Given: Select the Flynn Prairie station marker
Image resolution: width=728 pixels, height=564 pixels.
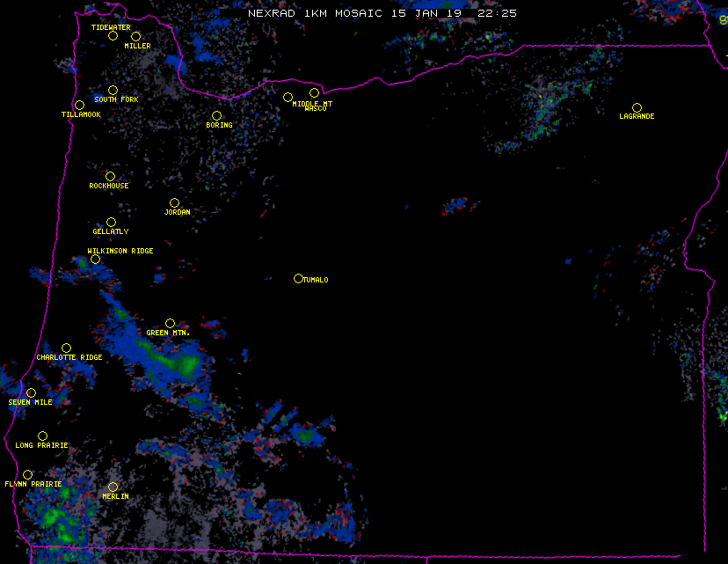Looking at the screenshot, I should click(27, 475).
